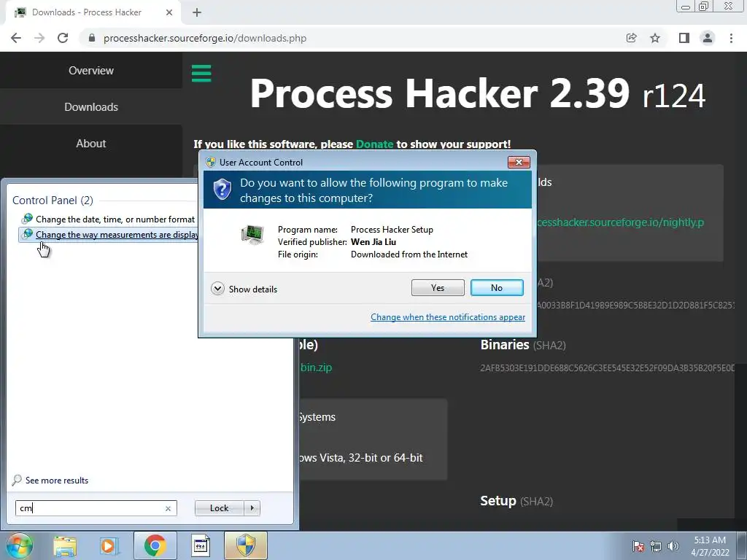Bookmark page with the star icon

(655, 38)
